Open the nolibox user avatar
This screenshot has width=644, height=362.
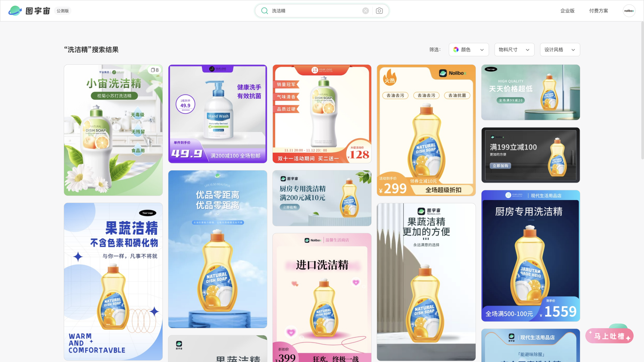(629, 11)
